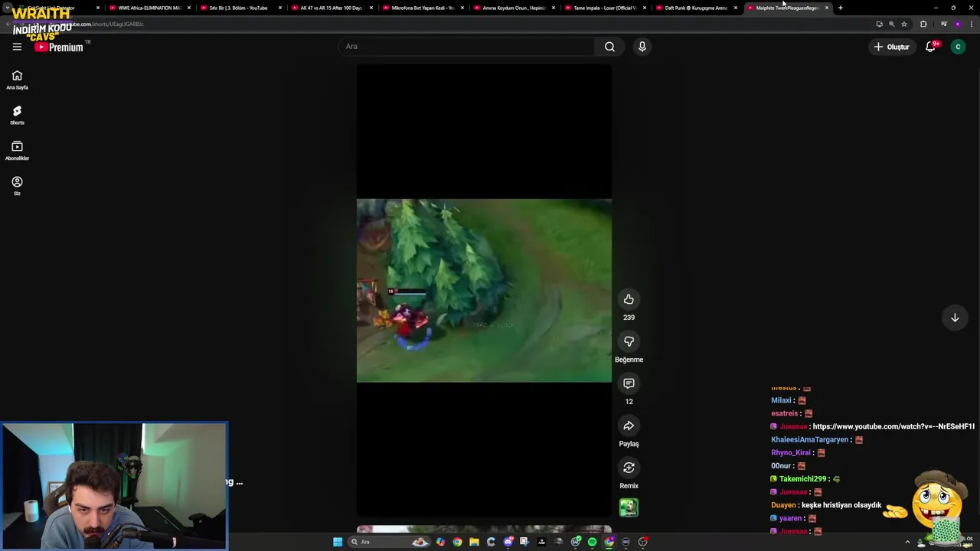This screenshot has width=980, height=551.
Task: Open the YouTube hamburger guide menu
Action: 17,47
